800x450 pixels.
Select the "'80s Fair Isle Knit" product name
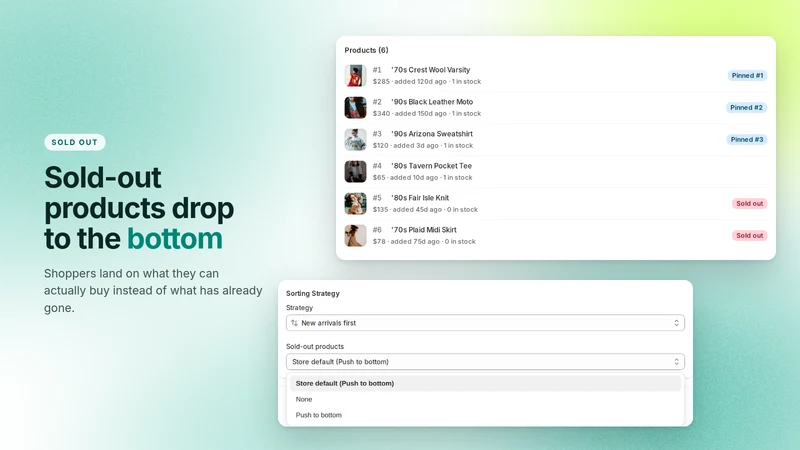(x=420, y=198)
